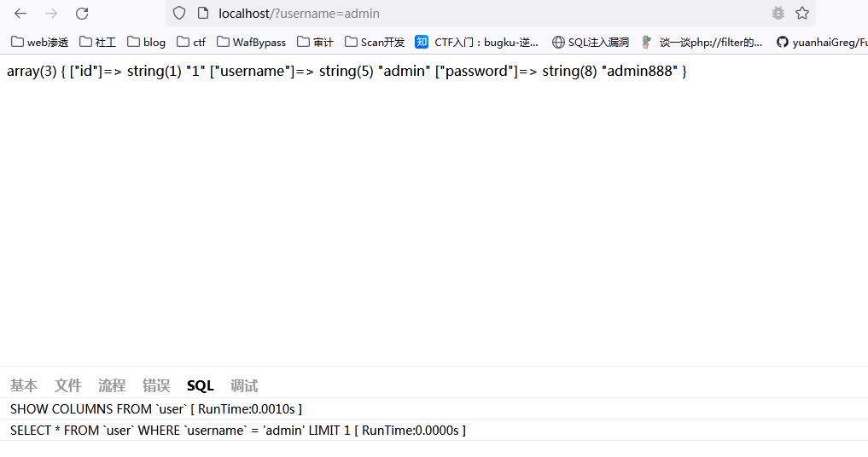This screenshot has height=457, width=868.
Task: Click the page info document icon
Action: tap(202, 14)
